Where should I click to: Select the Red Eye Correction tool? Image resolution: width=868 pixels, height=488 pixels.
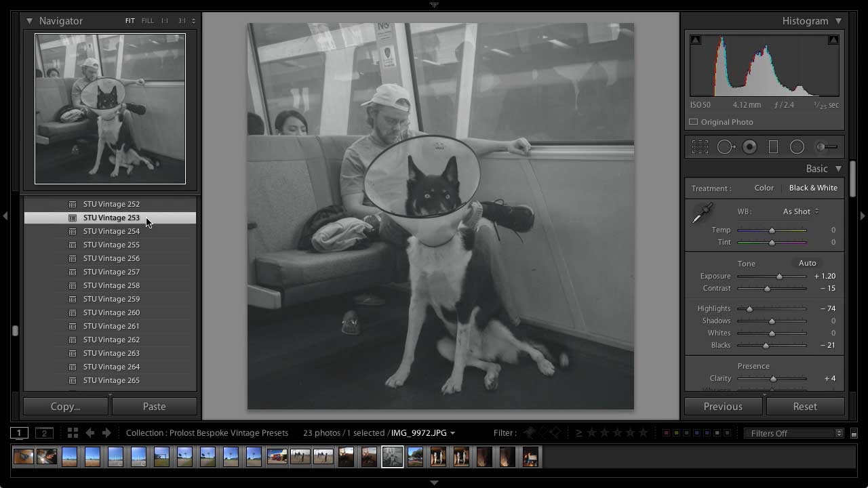(x=749, y=146)
